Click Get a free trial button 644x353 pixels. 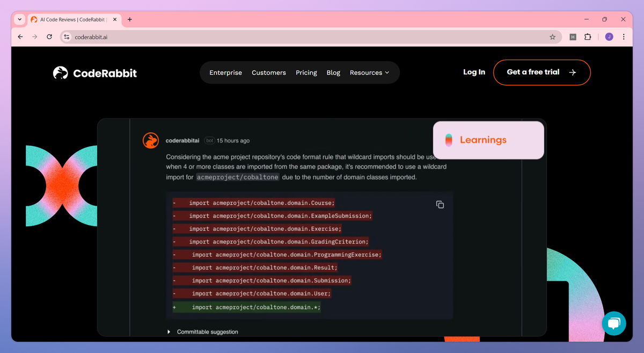click(541, 72)
